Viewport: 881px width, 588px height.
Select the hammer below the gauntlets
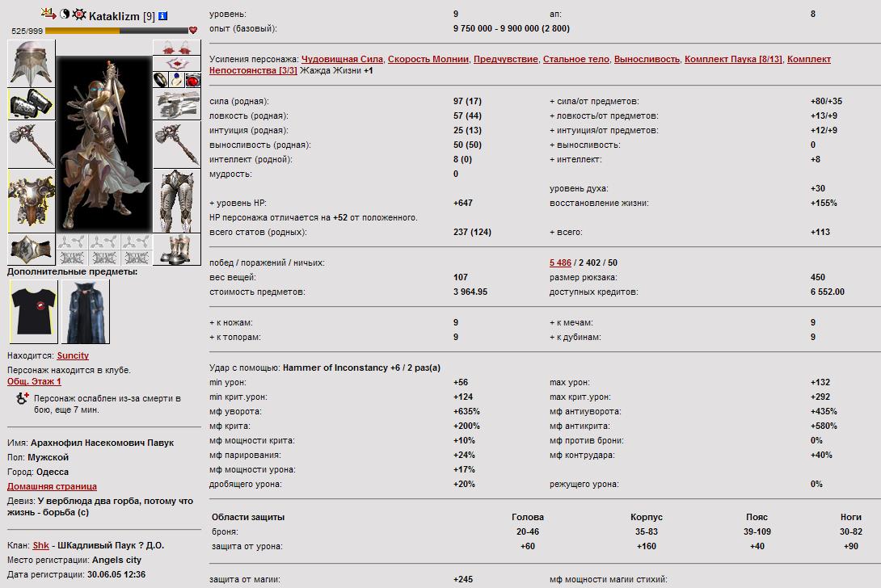176,145
